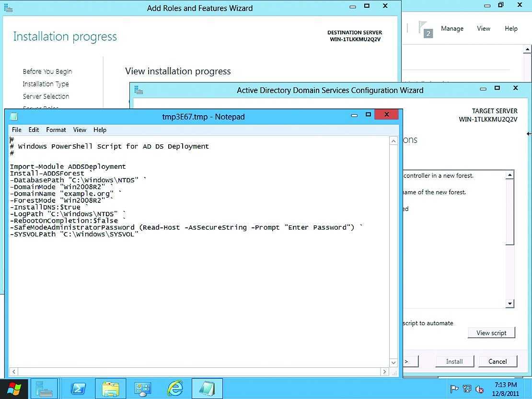Screen dimensions: 532x399
Task: Open the Manage menu in Server Manager
Action: (452, 29)
